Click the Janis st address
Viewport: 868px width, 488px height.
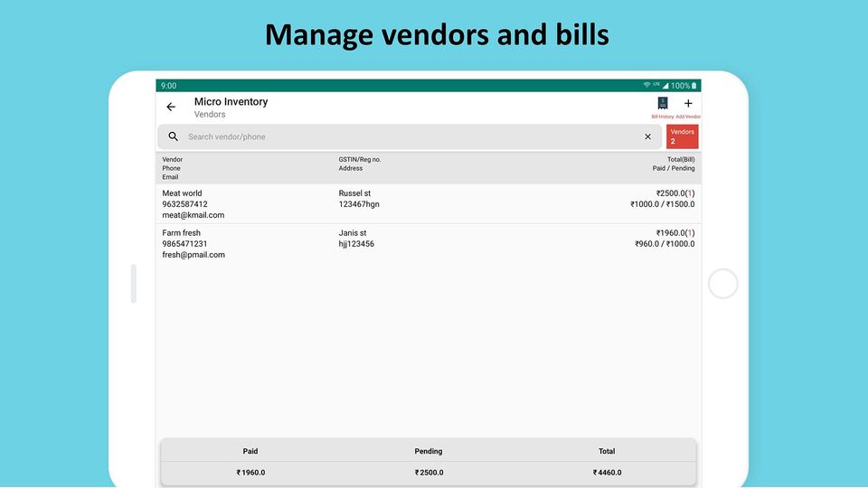point(352,233)
